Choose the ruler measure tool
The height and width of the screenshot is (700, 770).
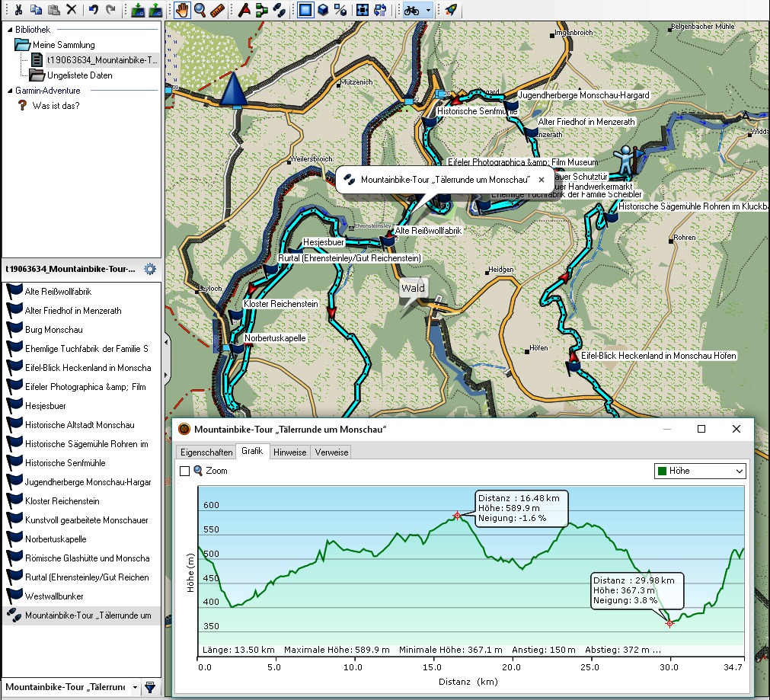pyautogui.click(x=219, y=10)
